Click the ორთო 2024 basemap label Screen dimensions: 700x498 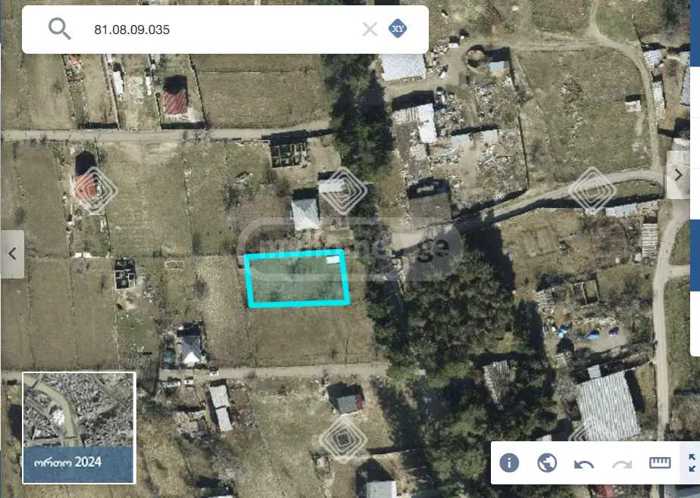click(68, 462)
